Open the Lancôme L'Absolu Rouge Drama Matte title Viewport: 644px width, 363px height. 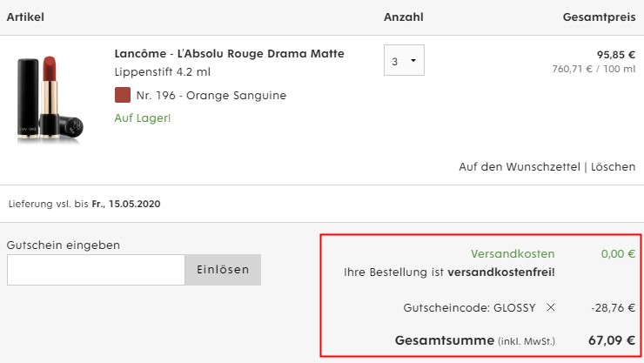tap(229, 53)
